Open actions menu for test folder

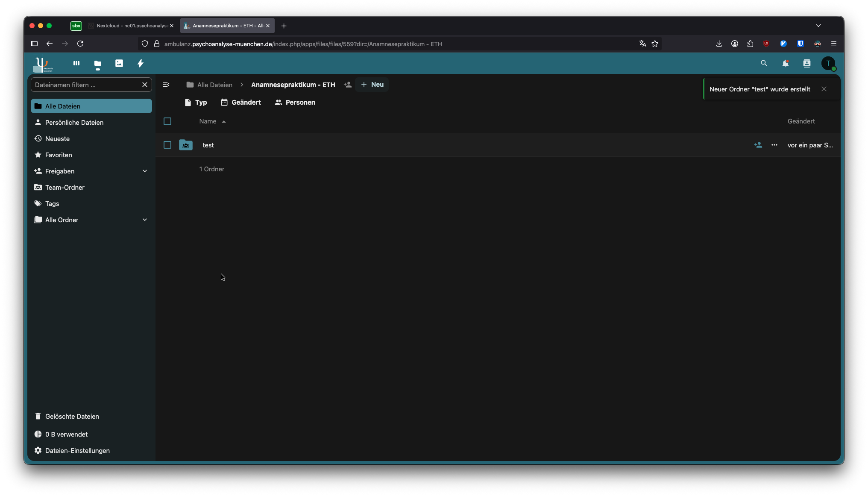(x=774, y=145)
